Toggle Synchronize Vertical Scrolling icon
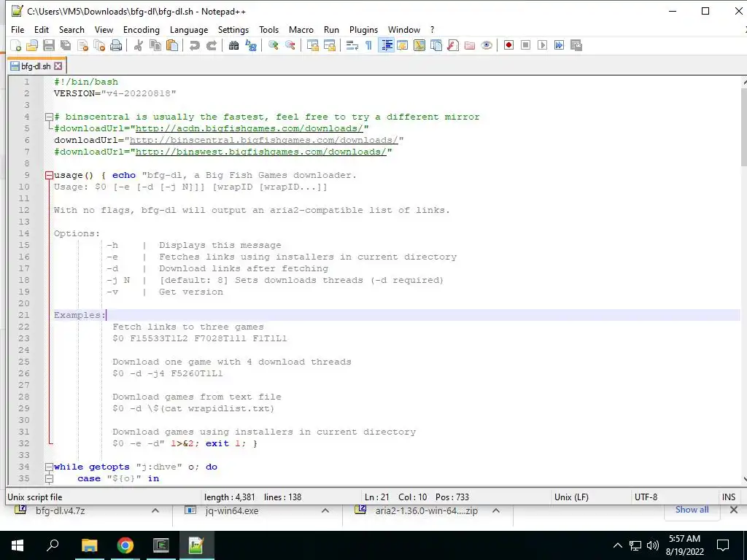This screenshot has height=560, width=747. [x=312, y=45]
